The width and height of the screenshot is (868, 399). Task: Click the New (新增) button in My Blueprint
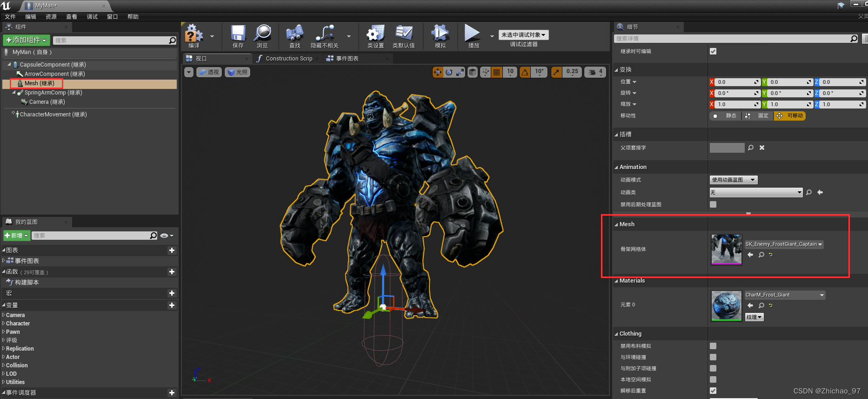click(17, 236)
